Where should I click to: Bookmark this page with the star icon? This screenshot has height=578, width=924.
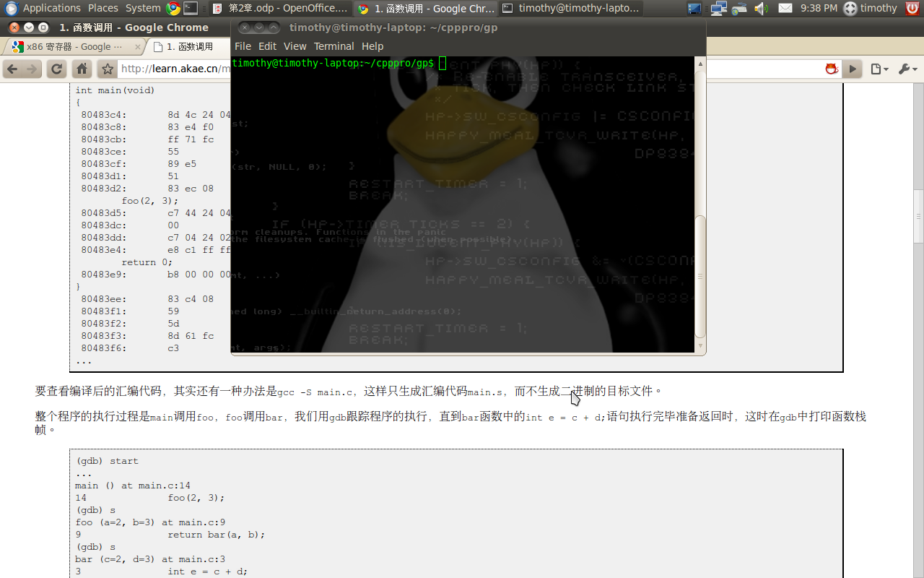pos(108,69)
